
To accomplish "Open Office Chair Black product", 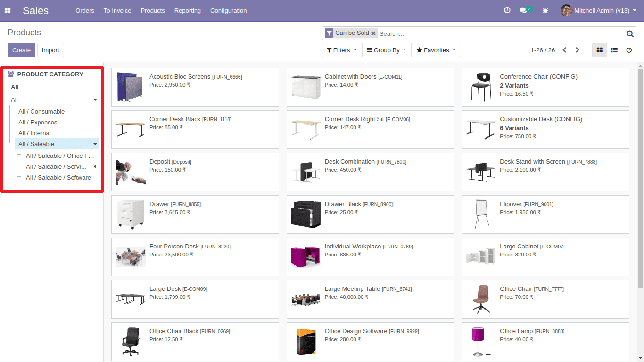I will tap(195, 342).
